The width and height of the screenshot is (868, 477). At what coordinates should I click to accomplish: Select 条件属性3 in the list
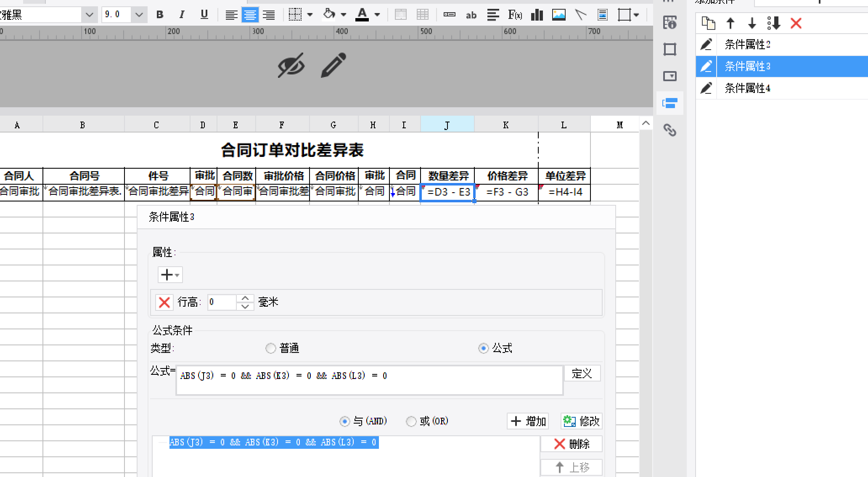coord(781,66)
